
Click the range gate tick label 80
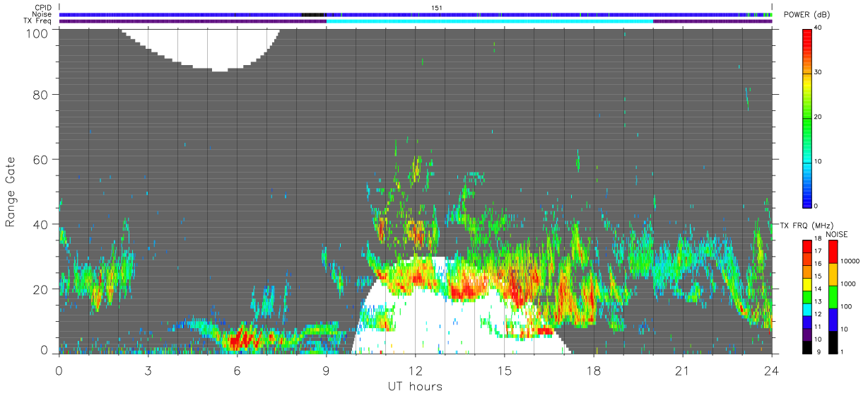(x=40, y=95)
